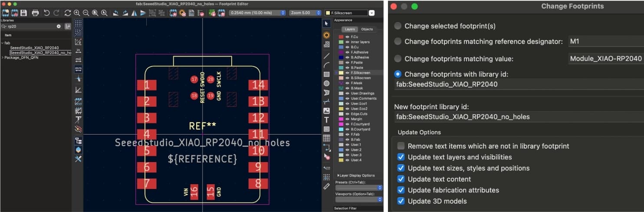Click the New footprint library id field

click(516, 117)
